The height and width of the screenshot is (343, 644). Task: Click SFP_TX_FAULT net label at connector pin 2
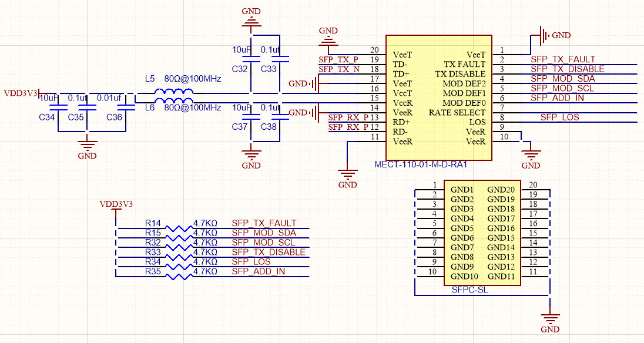563,59
